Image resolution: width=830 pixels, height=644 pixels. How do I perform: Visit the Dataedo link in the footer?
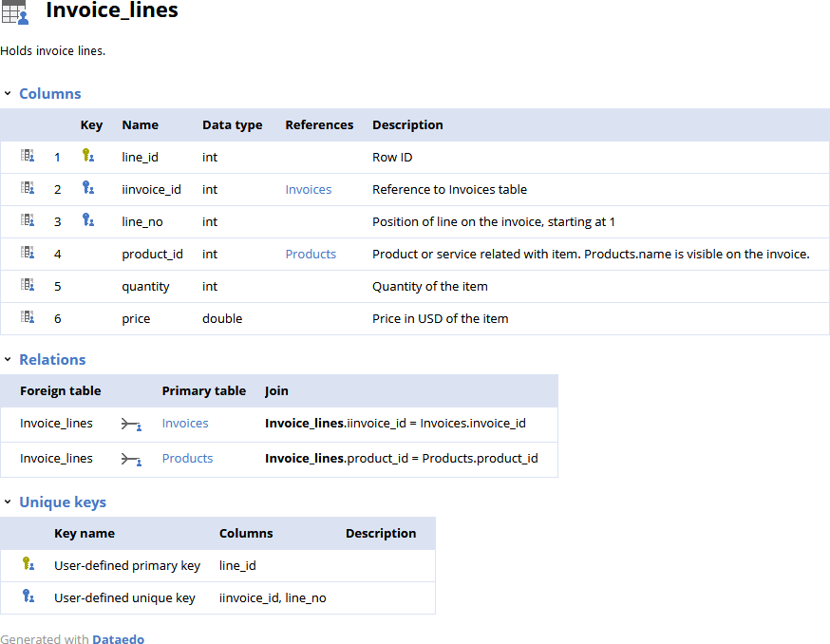pyautogui.click(x=118, y=639)
